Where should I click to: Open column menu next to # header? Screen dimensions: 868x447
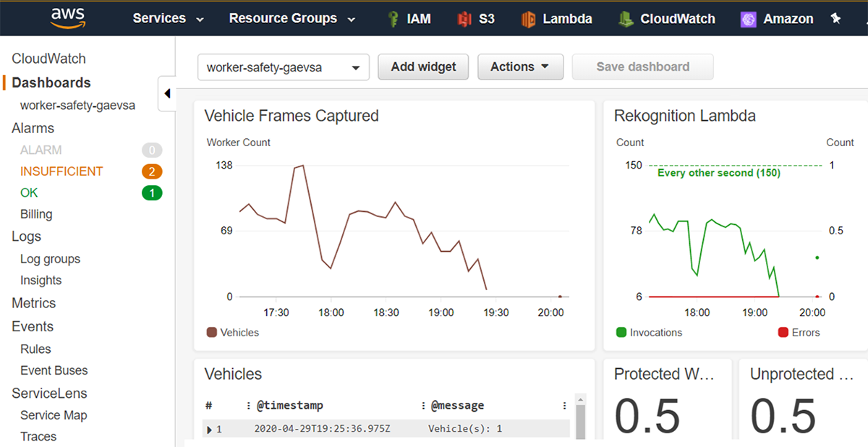click(x=248, y=406)
